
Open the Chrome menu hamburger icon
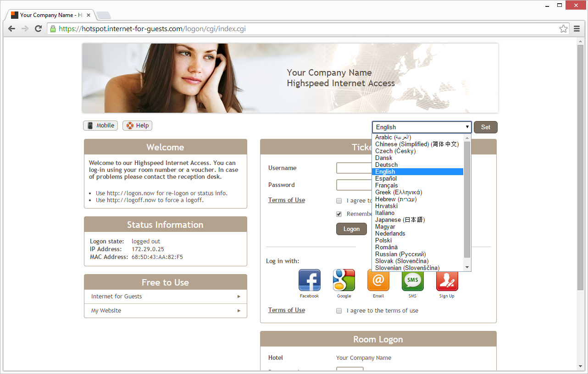coord(577,29)
